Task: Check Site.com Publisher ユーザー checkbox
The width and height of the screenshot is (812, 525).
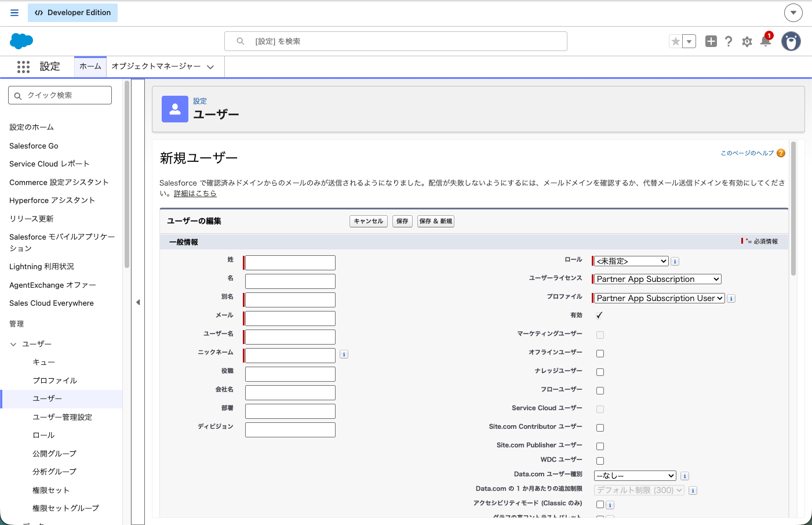Action: pyautogui.click(x=600, y=446)
